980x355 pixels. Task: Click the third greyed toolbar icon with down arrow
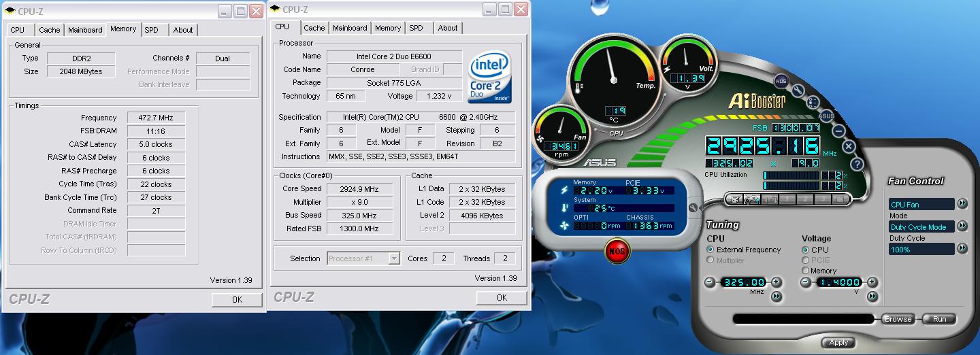(770, 199)
